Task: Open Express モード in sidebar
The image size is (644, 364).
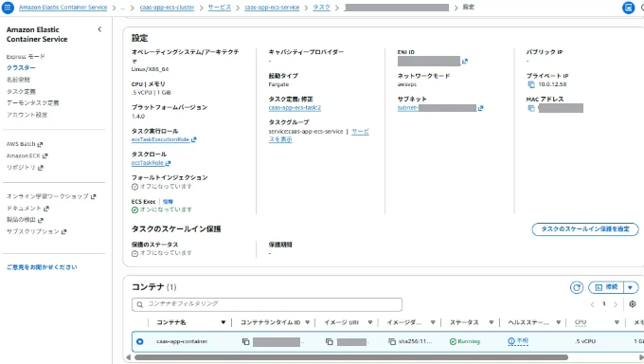Action: click(26, 56)
